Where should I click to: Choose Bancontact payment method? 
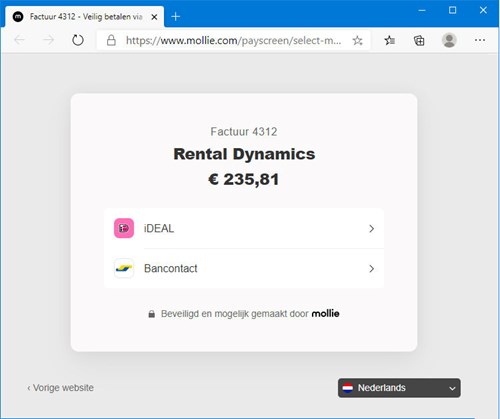click(244, 268)
